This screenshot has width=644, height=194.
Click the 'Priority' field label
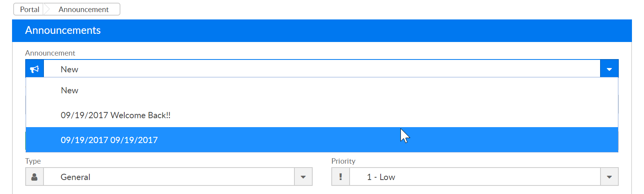pos(343,161)
